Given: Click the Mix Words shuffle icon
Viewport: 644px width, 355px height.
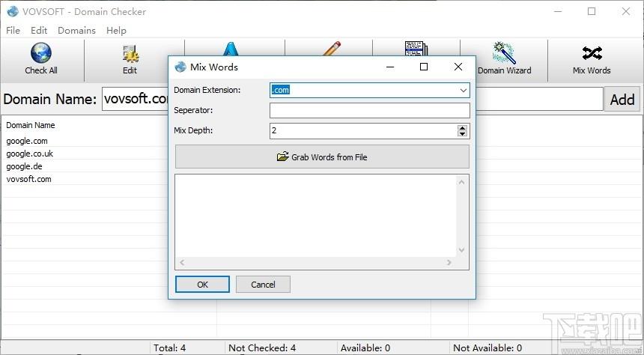Looking at the screenshot, I should pyautogui.click(x=592, y=53).
